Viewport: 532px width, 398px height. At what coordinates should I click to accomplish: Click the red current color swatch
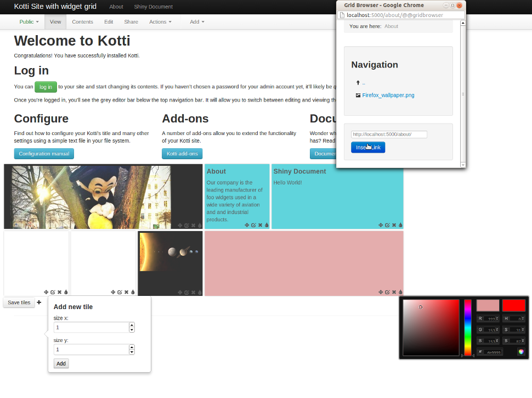point(514,305)
